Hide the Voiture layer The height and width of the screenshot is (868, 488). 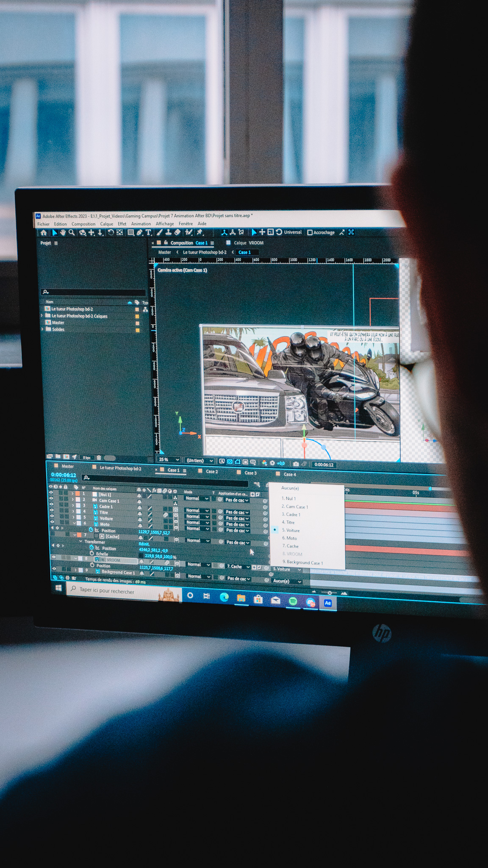point(52,516)
